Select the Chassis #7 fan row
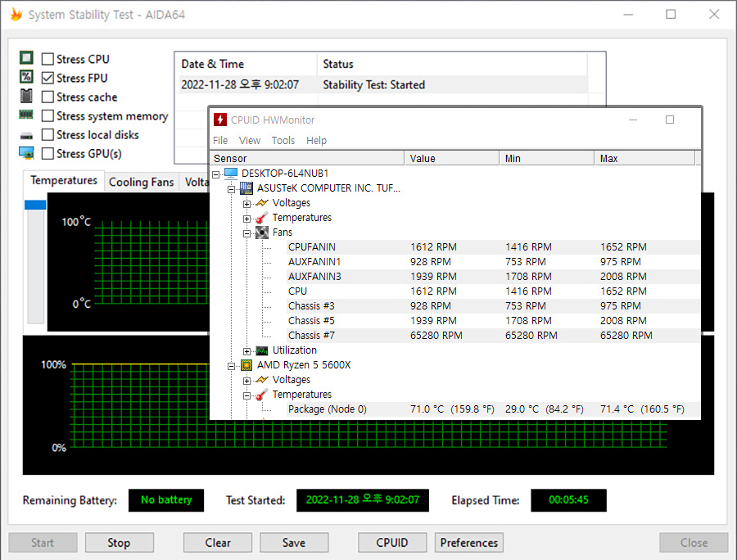Viewport: 737px width, 560px height. tap(494, 336)
